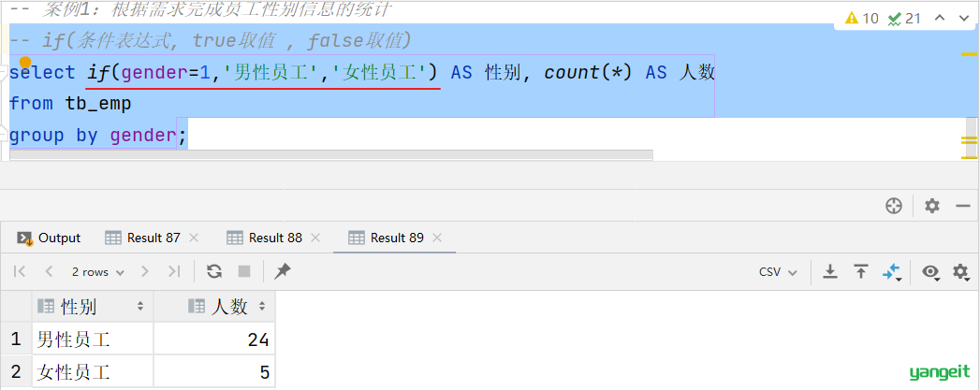Open the 2 rows page size dropdown
980x390 pixels.
[x=97, y=272]
